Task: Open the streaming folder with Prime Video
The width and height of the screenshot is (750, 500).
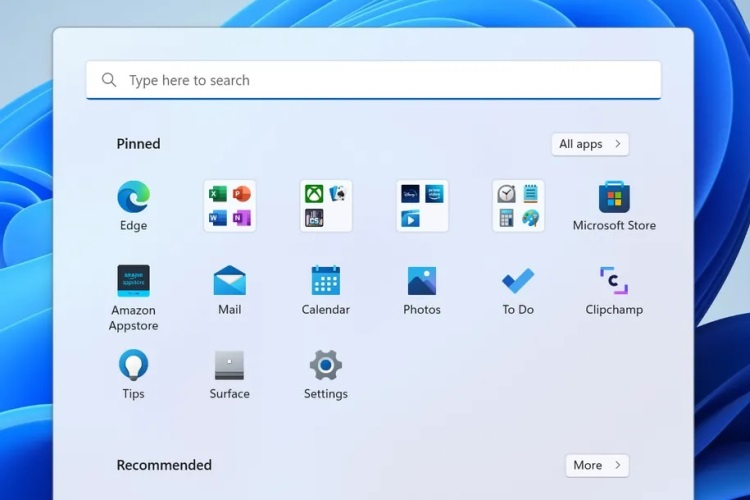Action: click(x=421, y=206)
